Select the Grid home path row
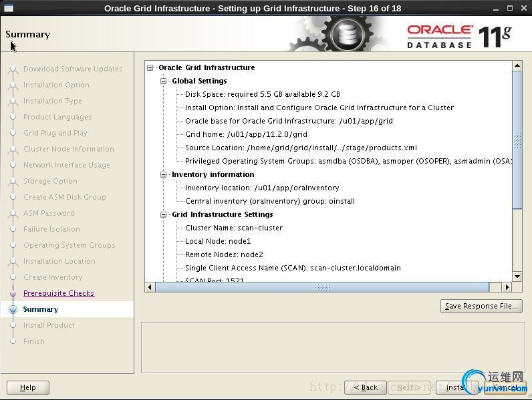Viewport: 532px width, 400px height. (246, 135)
